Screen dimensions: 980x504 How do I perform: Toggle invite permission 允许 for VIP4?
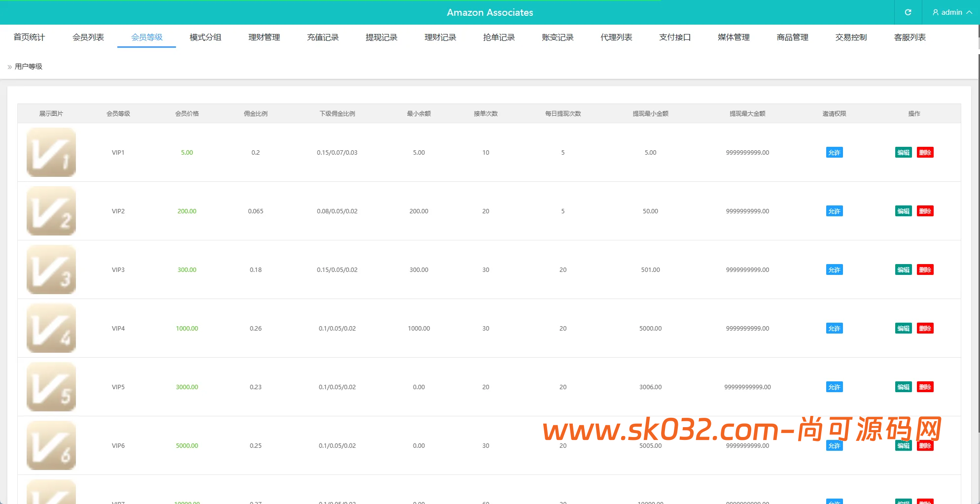(834, 328)
